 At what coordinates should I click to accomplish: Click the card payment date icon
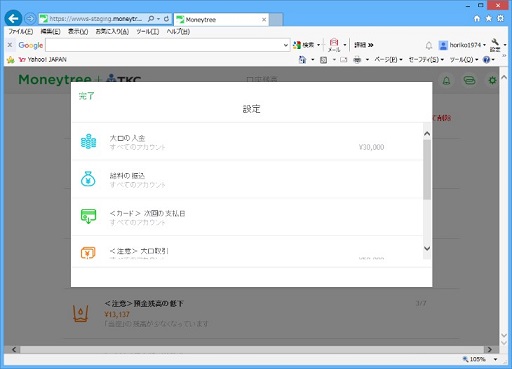[x=88, y=216]
